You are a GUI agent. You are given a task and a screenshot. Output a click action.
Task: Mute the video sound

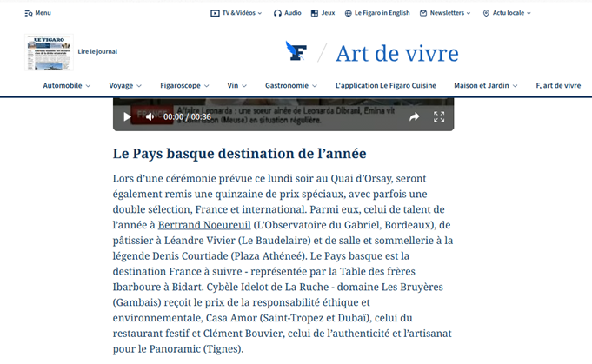coord(149,116)
